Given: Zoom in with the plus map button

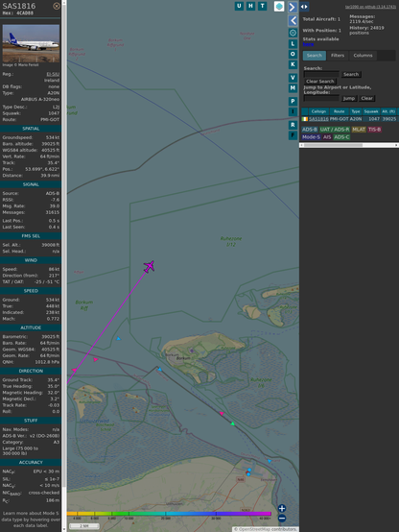Looking at the screenshot, I should click(x=282, y=508).
